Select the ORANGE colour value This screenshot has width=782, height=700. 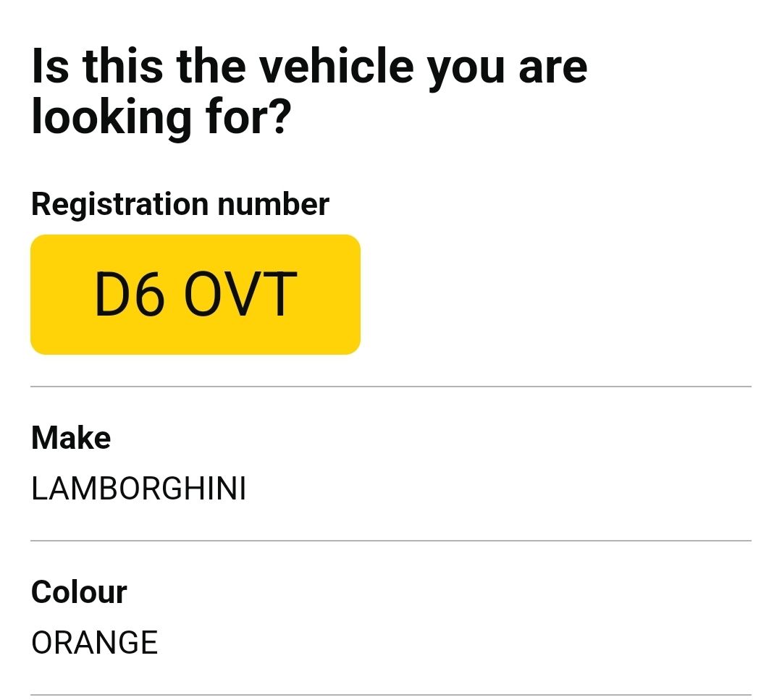(x=94, y=643)
